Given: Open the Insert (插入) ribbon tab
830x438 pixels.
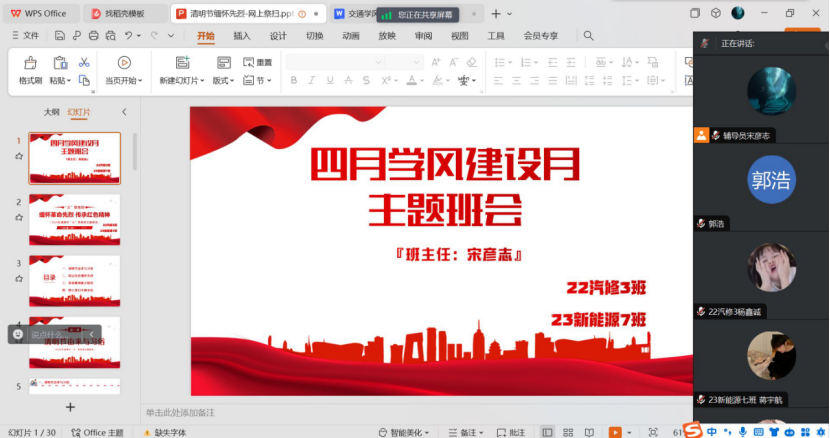Looking at the screenshot, I should [x=242, y=36].
